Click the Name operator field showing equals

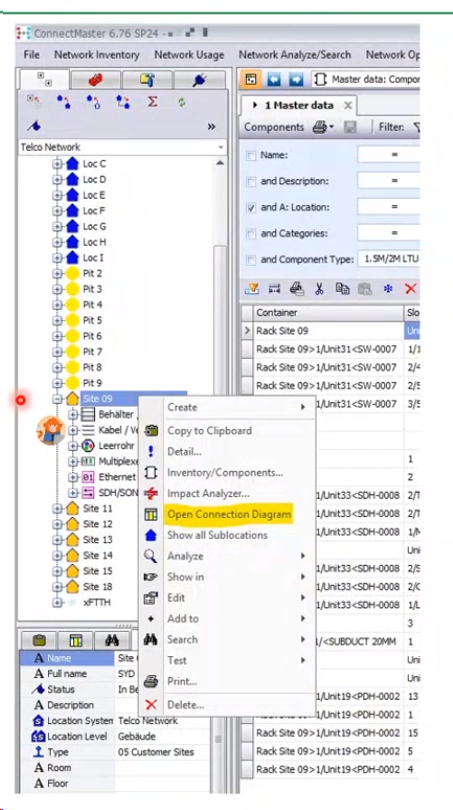(388, 154)
